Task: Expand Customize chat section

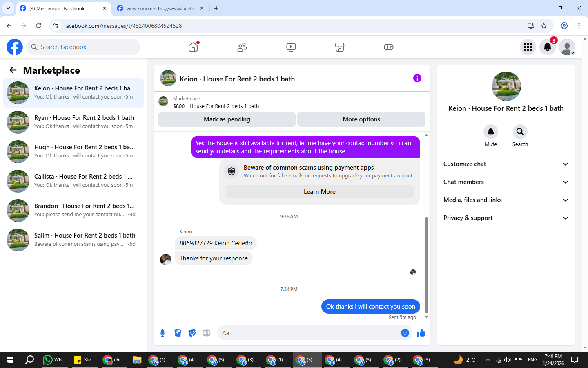Action: tap(506, 164)
